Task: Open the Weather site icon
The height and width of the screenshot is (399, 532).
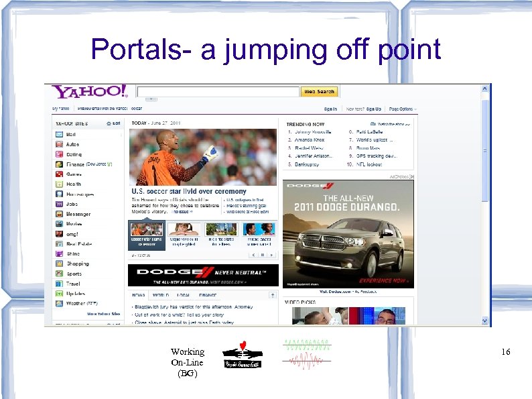Action: (60, 303)
